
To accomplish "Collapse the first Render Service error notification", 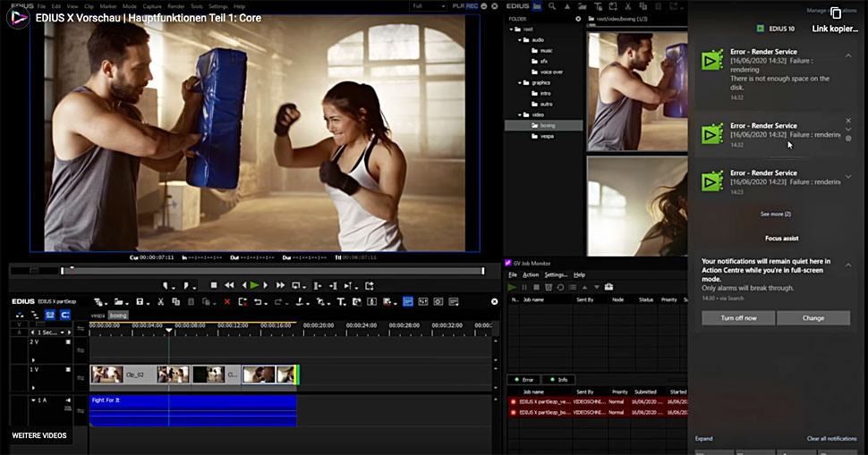I will pyautogui.click(x=848, y=55).
